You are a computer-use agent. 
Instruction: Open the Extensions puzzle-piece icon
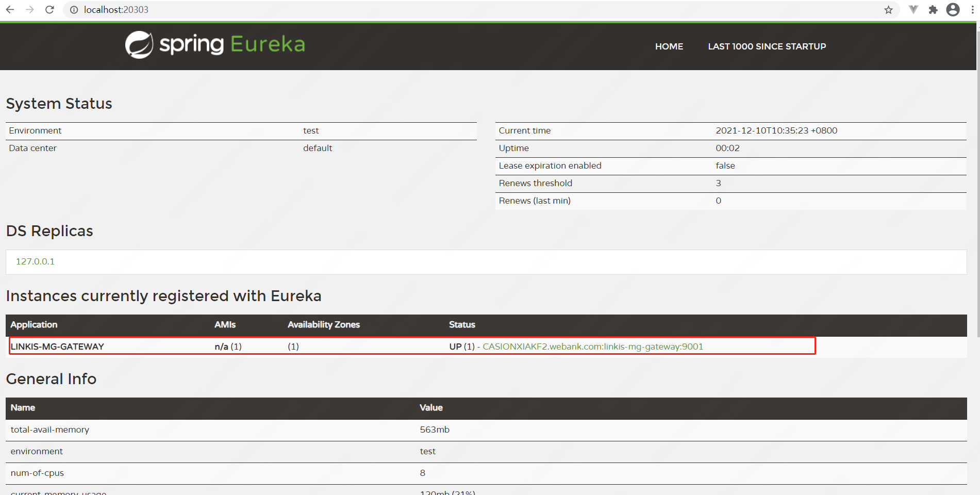click(933, 10)
